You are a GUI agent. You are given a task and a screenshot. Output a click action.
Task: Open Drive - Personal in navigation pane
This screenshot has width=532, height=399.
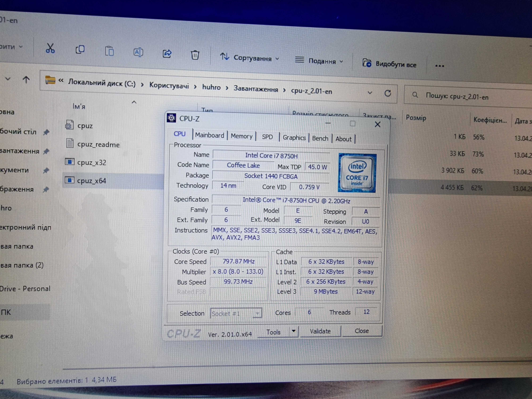[x=25, y=288]
